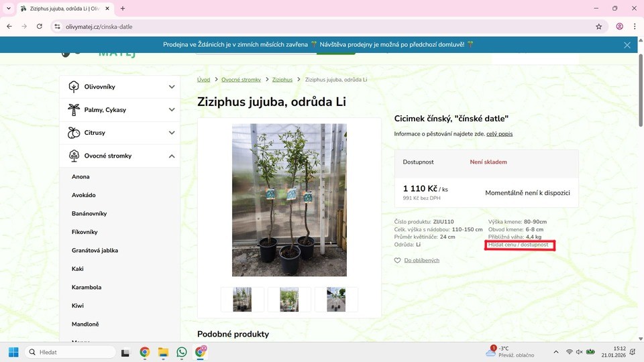Open File Explorer from the taskbar
Screen dimensions: 644x362
[163, 352]
